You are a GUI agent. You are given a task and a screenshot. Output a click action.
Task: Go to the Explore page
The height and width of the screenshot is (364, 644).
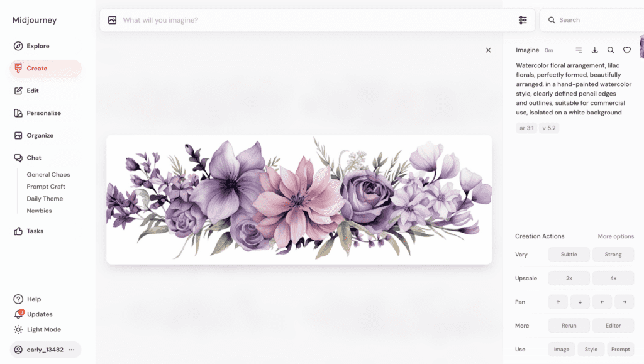[38, 46]
